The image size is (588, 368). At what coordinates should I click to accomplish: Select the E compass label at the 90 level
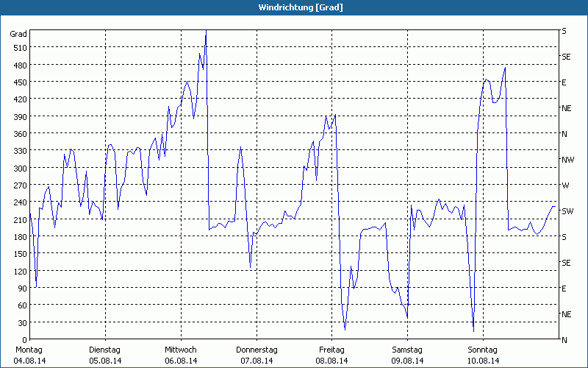point(564,289)
